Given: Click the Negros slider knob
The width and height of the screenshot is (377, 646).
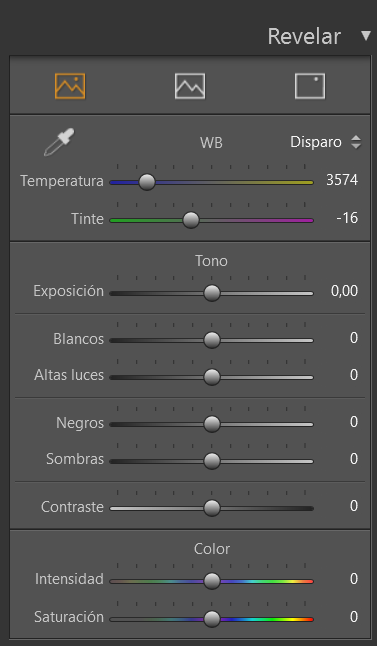Looking at the screenshot, I should [x=212, y=424].
